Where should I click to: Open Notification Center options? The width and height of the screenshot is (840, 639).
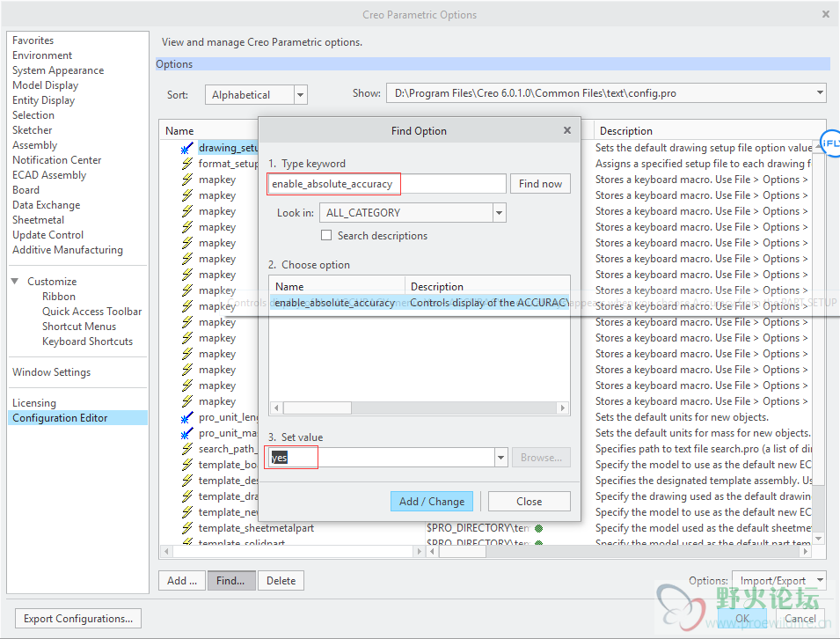click(57, 160)
